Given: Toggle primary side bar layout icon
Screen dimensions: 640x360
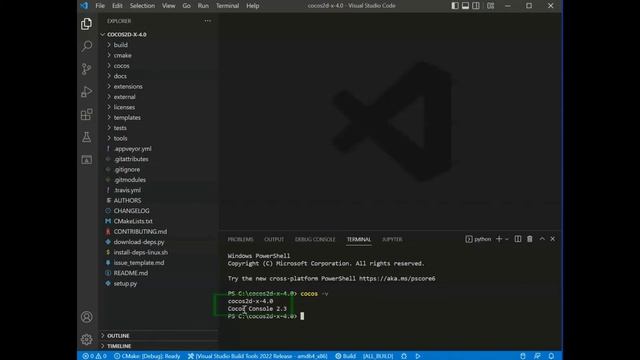Looking at the screenshot, I should point(455,6).
